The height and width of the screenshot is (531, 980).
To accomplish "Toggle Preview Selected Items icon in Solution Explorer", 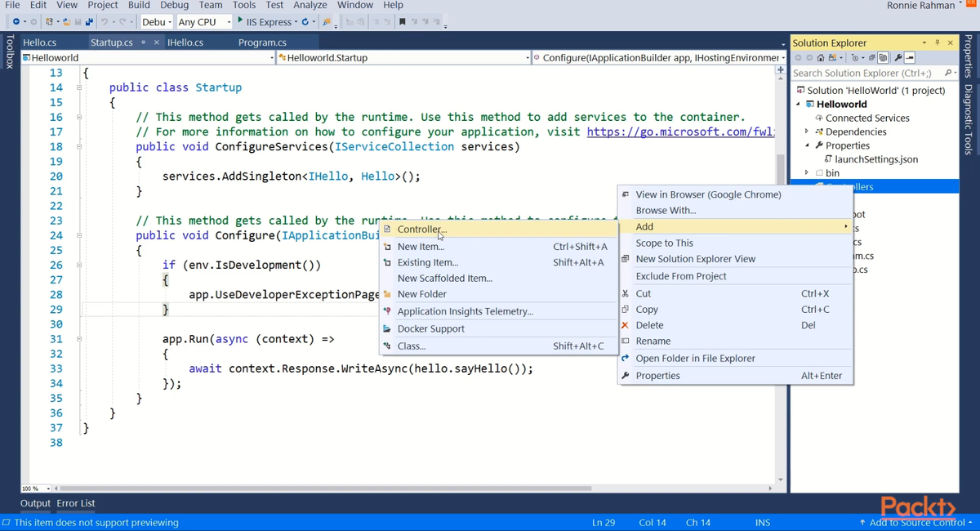I will [x=909, y=58].
